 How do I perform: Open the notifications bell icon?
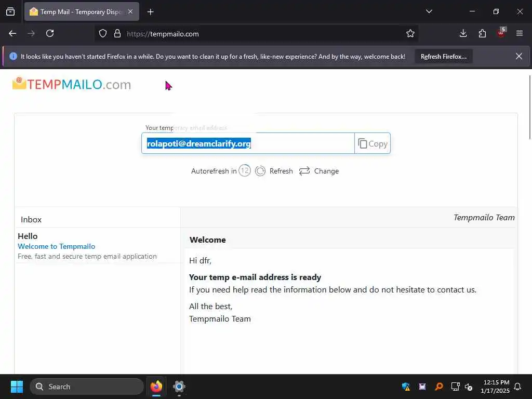pyautogui.click(x=518, y=387)
